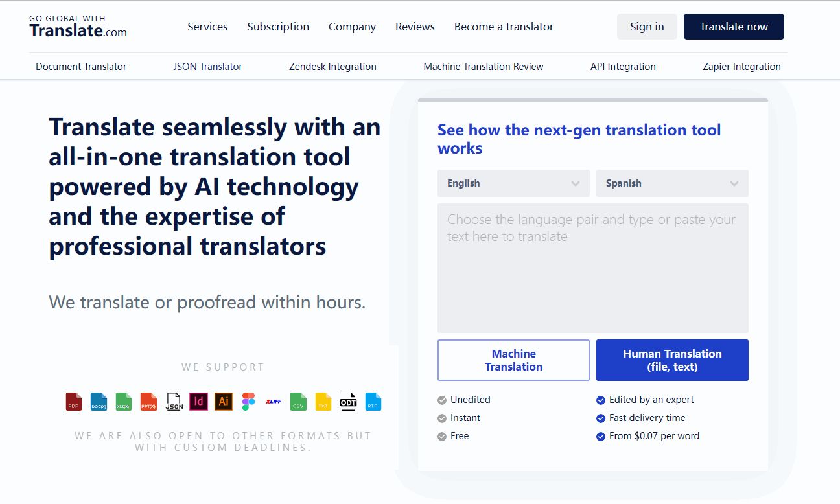Click the blue checkmark beside From $0.07 per word
840x504 pixels.
tap(601, 436)
